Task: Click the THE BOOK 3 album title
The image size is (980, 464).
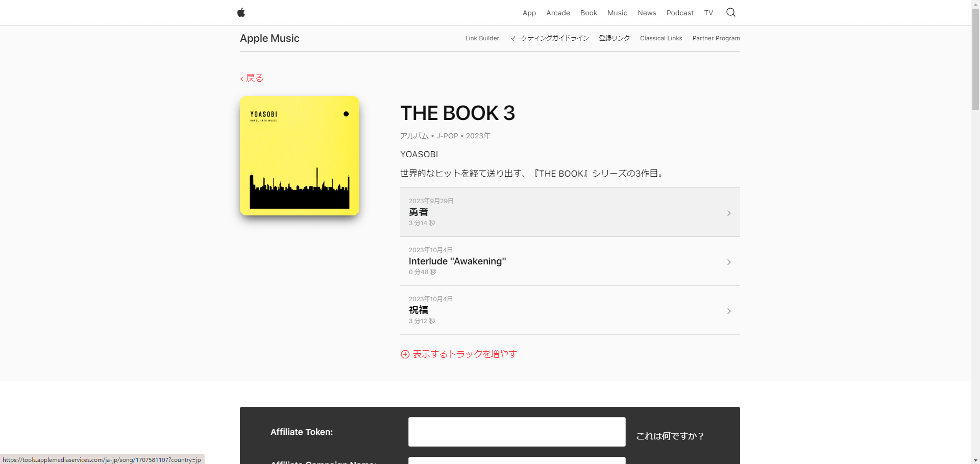Action: pyautogui.click(x=457, y=113)
